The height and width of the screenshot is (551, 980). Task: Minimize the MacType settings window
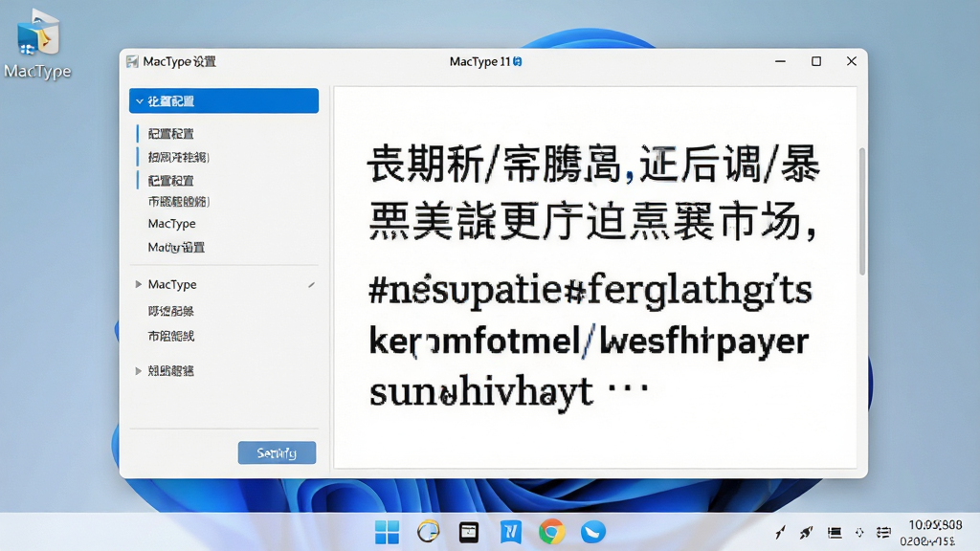[x=780, y=61]
